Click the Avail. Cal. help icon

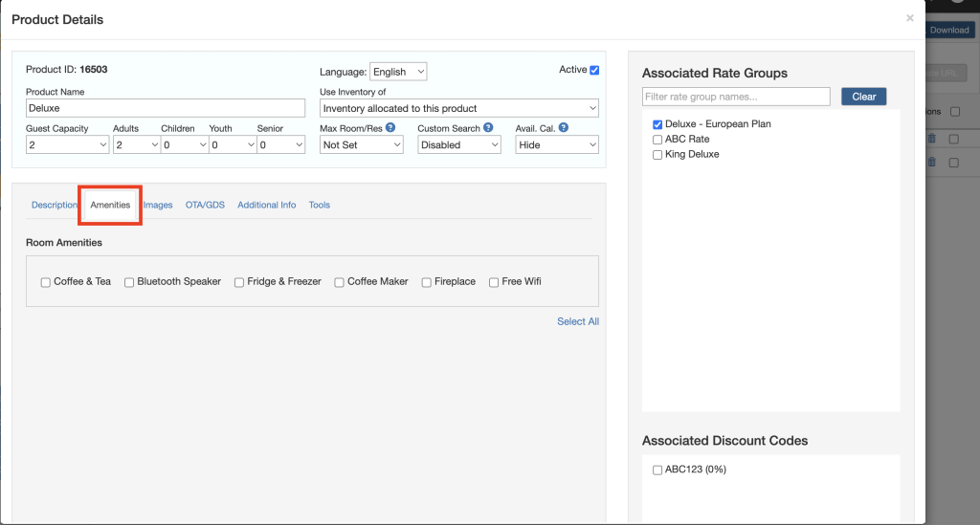pos(564,127)
